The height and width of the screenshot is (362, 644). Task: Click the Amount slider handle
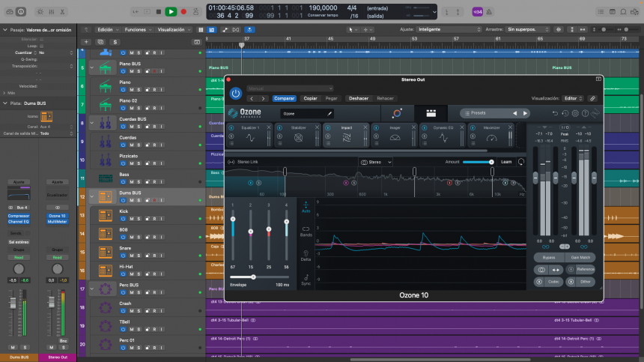click(491, 162)
